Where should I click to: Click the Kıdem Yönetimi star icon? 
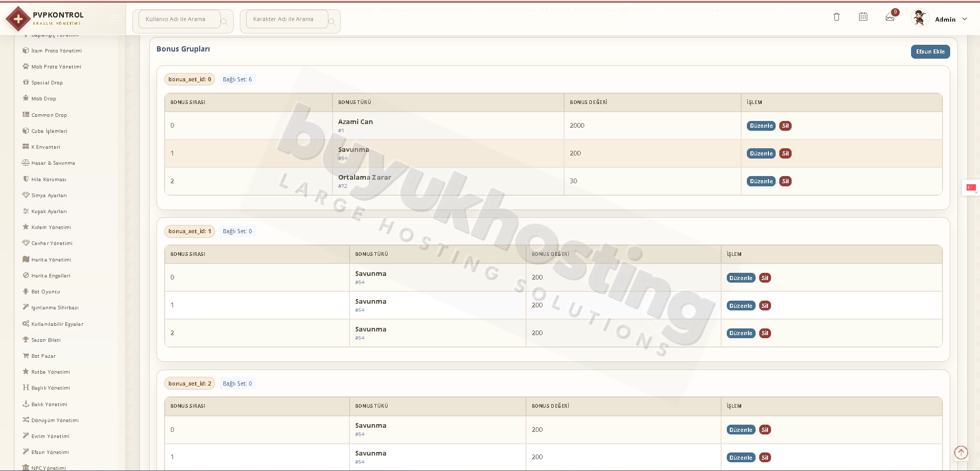[26, 227]
